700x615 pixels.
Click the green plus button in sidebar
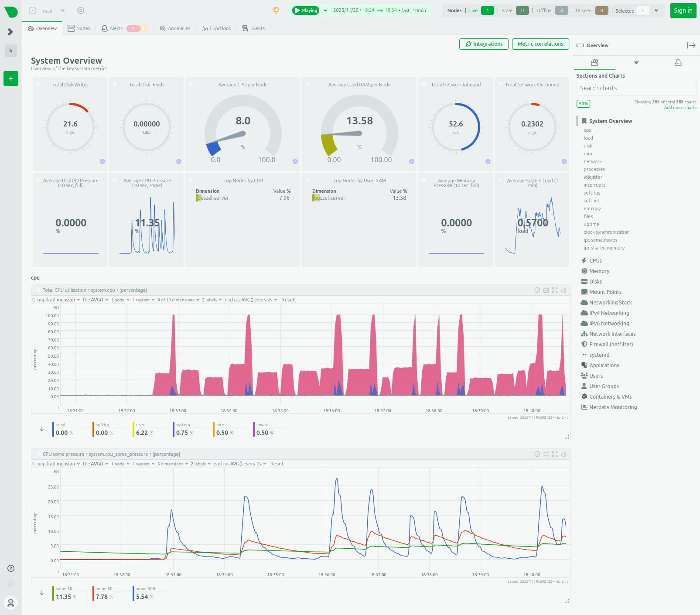coord(11,79)
